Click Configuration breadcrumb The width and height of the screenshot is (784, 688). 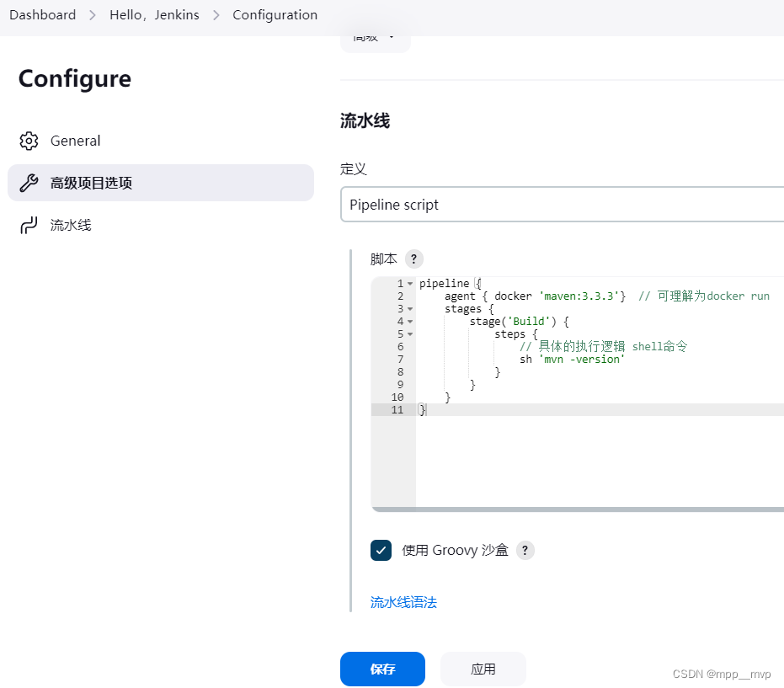pos(275,15)
